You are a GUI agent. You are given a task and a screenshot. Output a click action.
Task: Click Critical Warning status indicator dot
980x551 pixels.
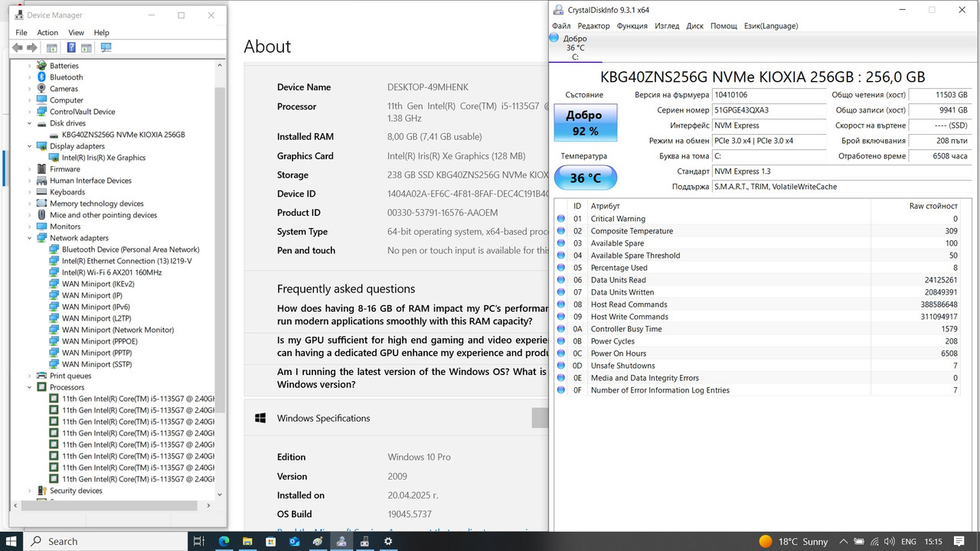(561, 219)
